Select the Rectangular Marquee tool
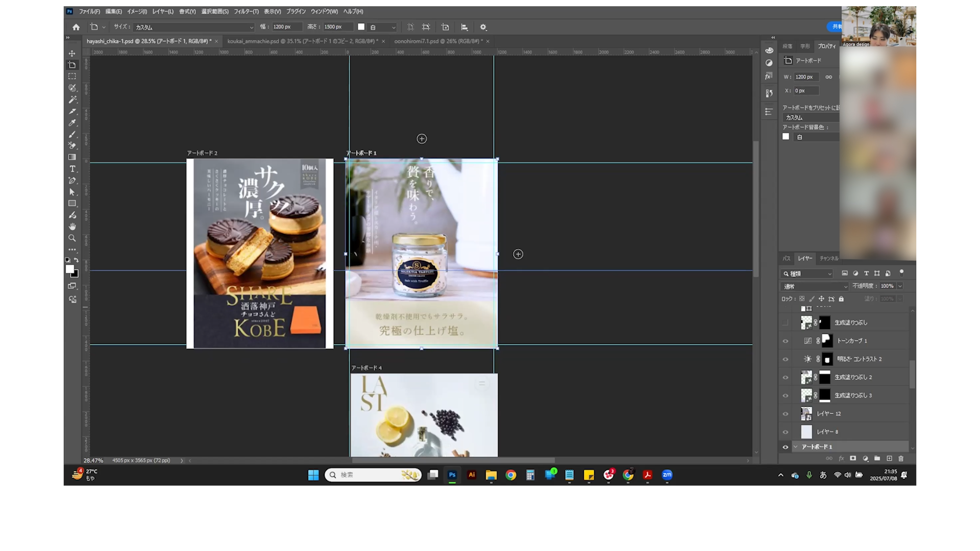The image size is (980, 551). click(72, 77)
